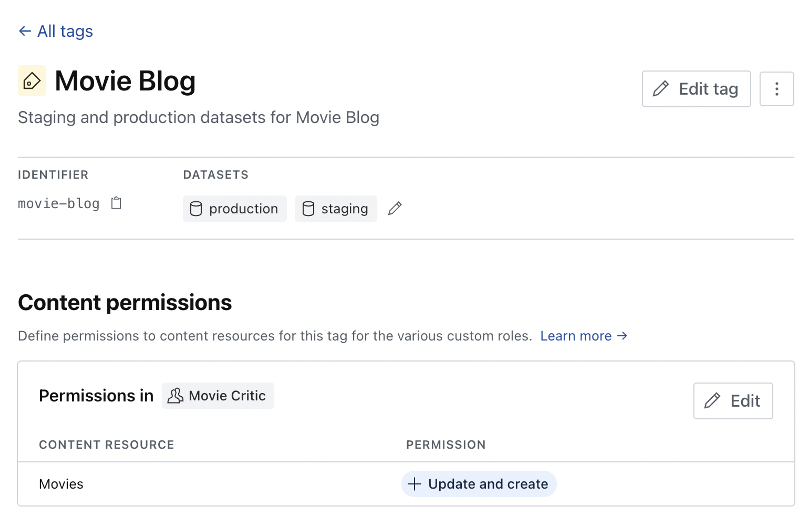Open the Learn more link
The image size is (812, 519).
point(583,336)
